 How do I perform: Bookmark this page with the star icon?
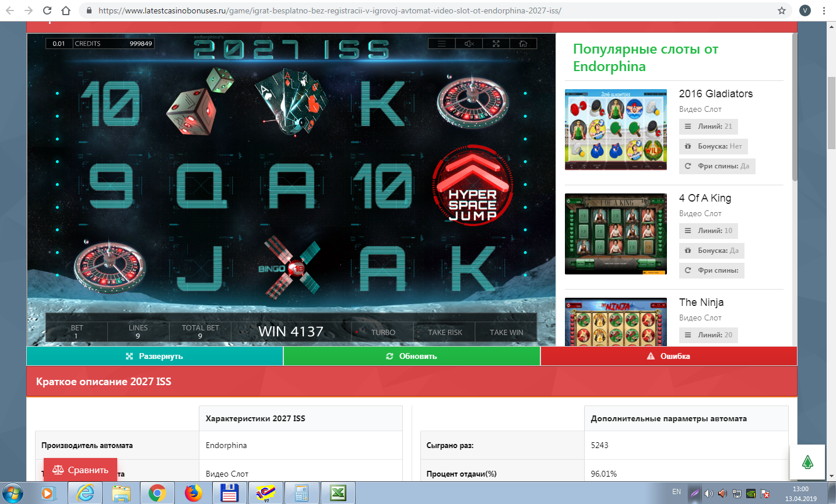(782, 10)
